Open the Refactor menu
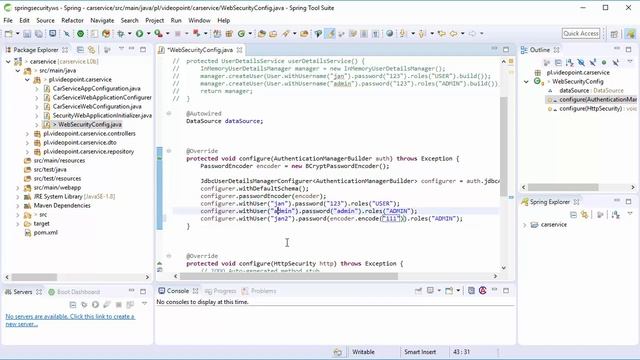Viewport: 640px width, 360px height. pyautogui.click(x=72, y=20)
